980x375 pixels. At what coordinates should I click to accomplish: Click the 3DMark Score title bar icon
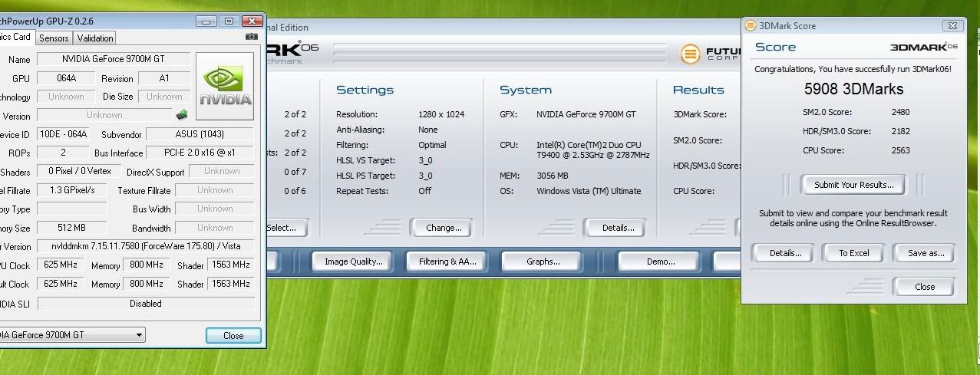pos(751,26)
